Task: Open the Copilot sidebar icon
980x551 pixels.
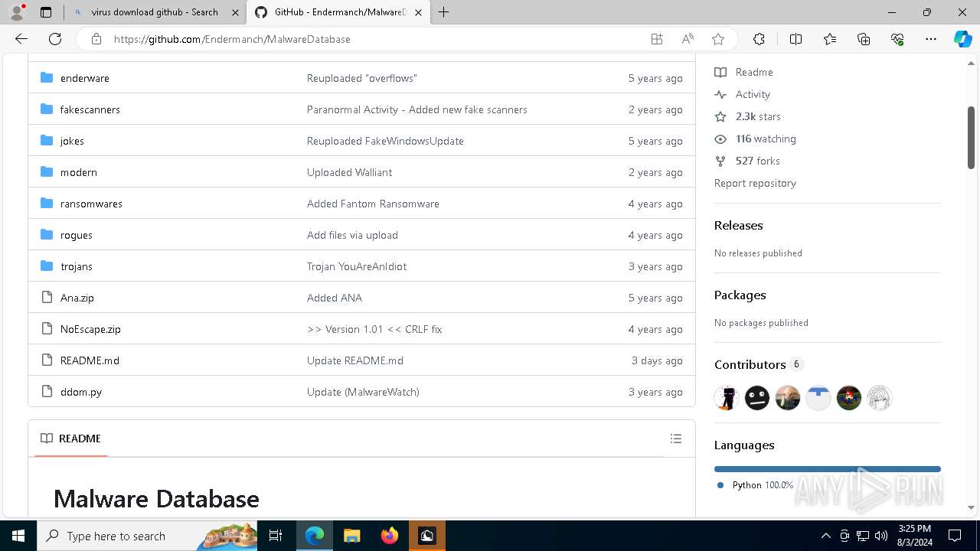Action: click(x=962, y=39)
